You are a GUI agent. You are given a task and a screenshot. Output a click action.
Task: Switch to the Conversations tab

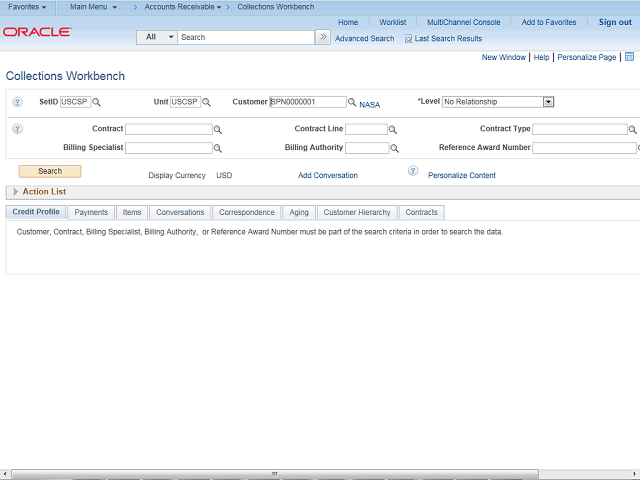click(x=180, y=212)
